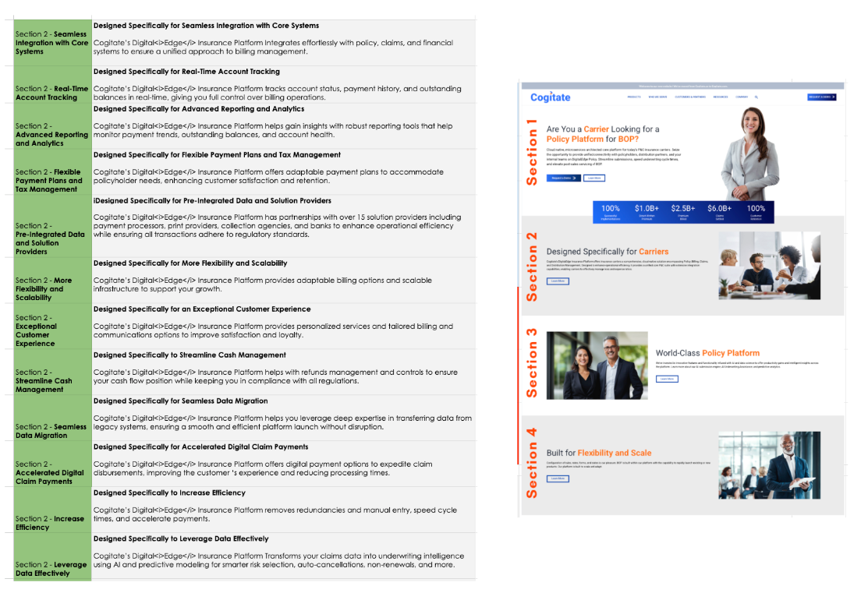868x593 pixels.
Task: Open the Resources nav menu
Action: click(x=720, y=97)
